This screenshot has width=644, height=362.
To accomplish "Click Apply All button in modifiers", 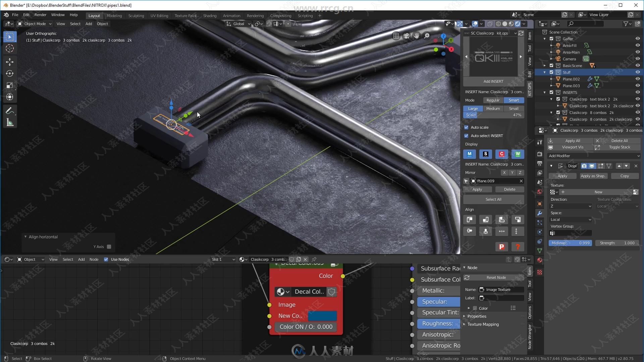I will [572, 140].
